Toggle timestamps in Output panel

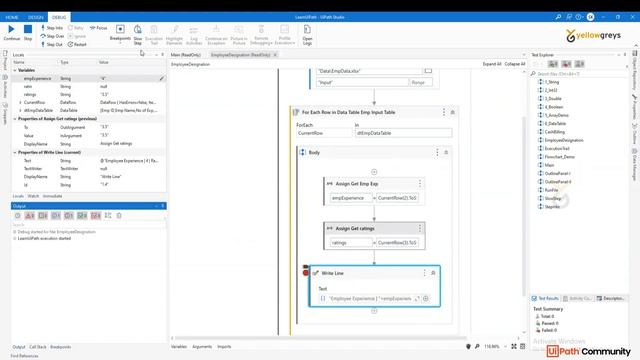click(x=18, y=216)
